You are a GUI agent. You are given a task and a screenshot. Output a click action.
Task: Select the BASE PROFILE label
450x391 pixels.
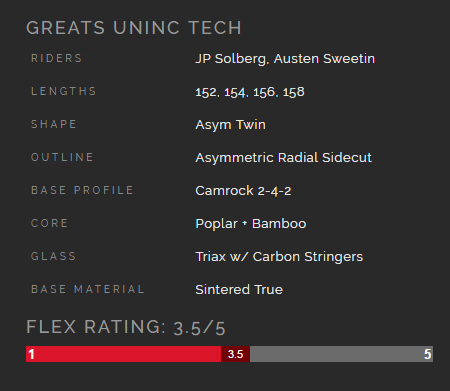click(x=82, y=190)
